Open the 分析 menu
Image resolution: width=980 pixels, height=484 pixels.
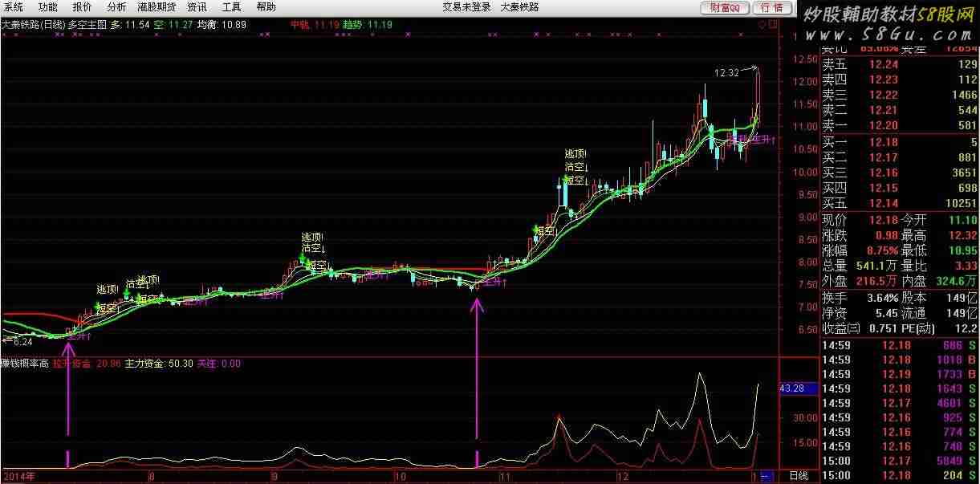116,7
